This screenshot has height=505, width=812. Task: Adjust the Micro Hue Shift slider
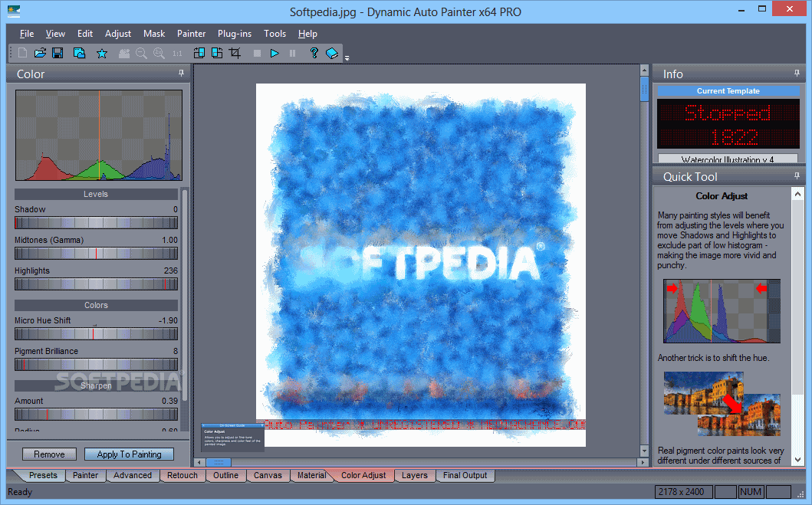click(96, 334)
